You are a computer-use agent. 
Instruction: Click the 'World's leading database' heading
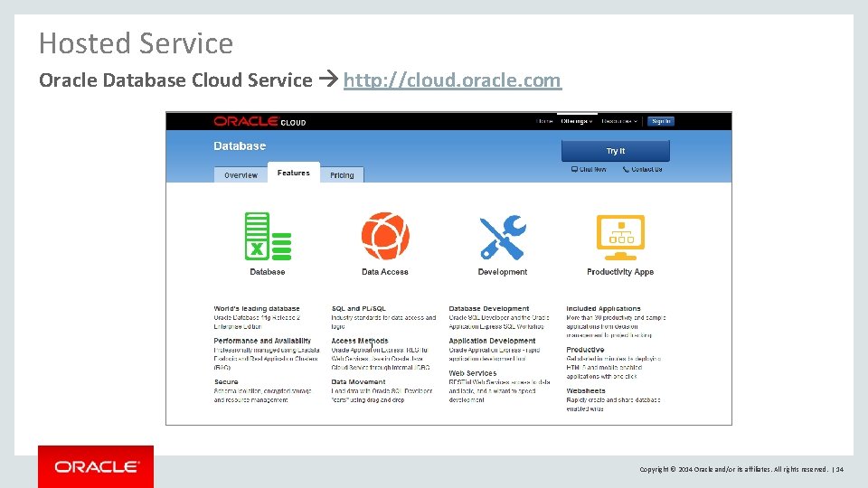257,309
